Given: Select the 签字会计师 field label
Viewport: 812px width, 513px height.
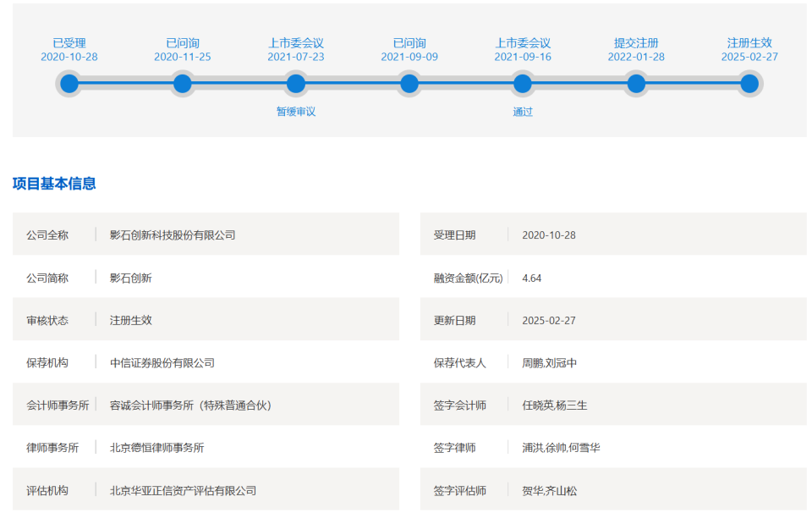Looking at the screenshot, I should tap(460, 405).
